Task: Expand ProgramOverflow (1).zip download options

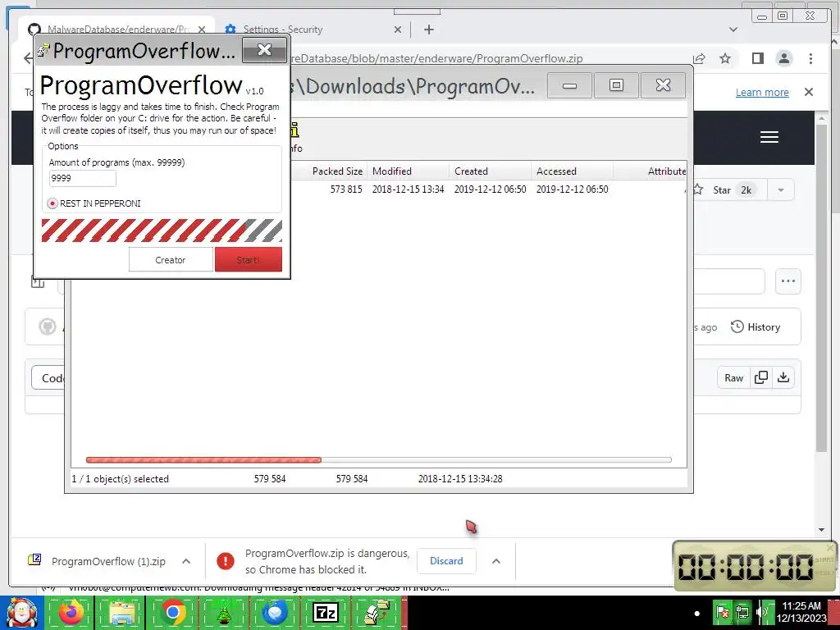Action: tap(186, 561)
